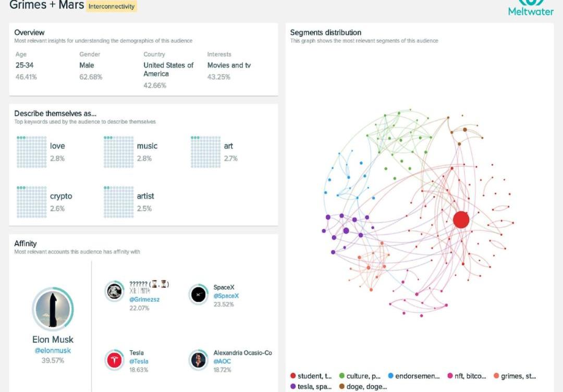Click the waffle chart beside crypto

(31, 202)
